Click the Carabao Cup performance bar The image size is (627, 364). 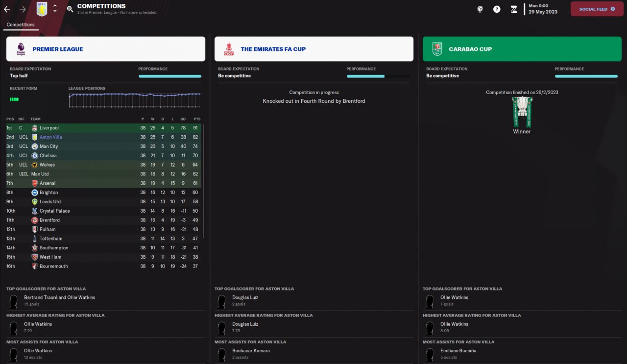pos(586,76)
